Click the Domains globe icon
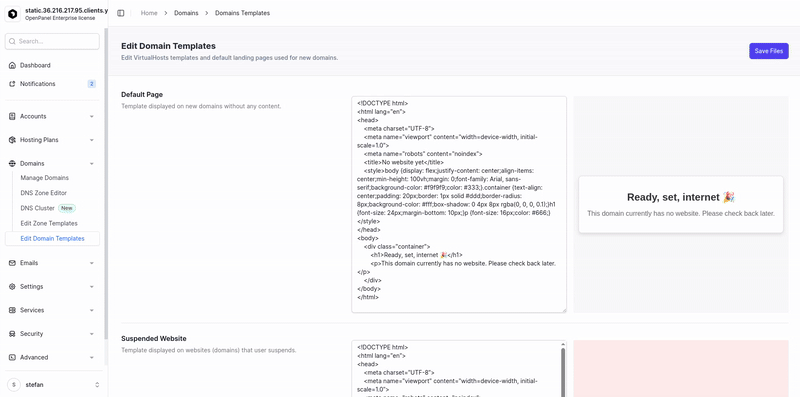 [x=12, y=163]
